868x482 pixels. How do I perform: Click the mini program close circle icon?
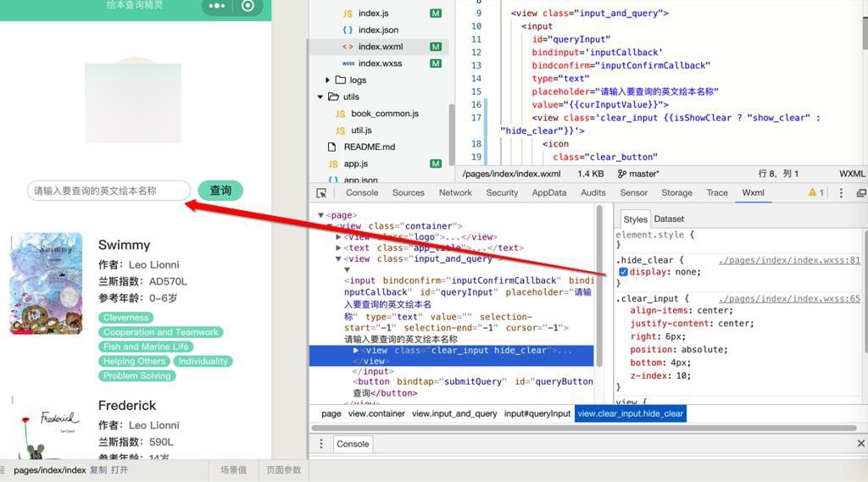pos(248,6)
